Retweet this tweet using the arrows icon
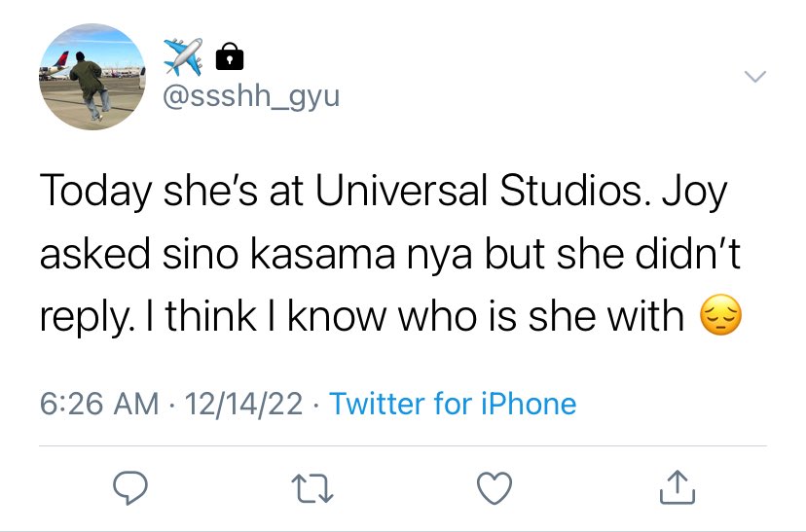The image size is (806, 532). 312,487
